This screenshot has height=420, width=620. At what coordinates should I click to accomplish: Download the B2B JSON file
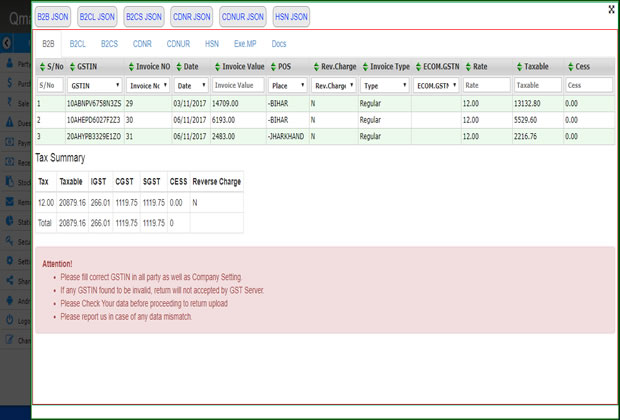[x=53, y=17]
